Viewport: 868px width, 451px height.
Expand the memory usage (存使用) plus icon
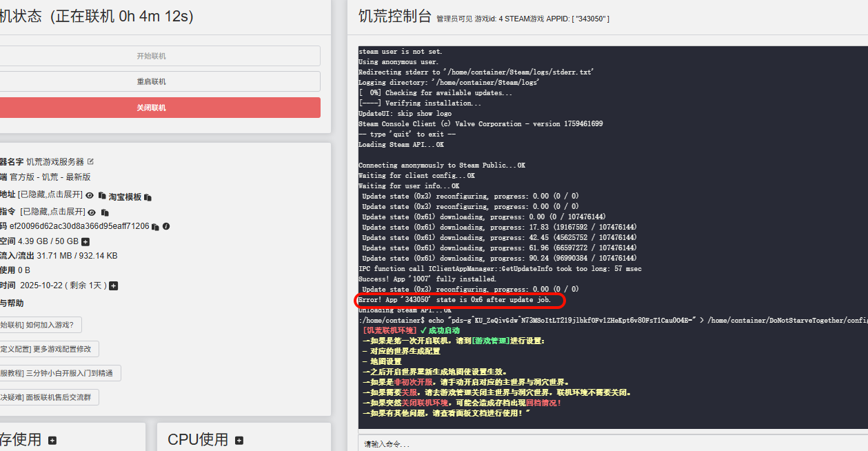click(x=52, y=440)
